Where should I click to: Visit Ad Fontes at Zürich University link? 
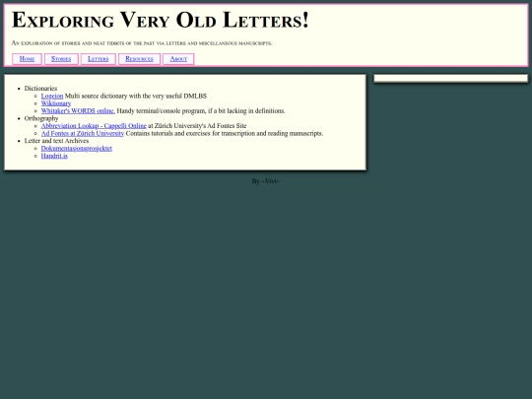[x=83, y=133]
